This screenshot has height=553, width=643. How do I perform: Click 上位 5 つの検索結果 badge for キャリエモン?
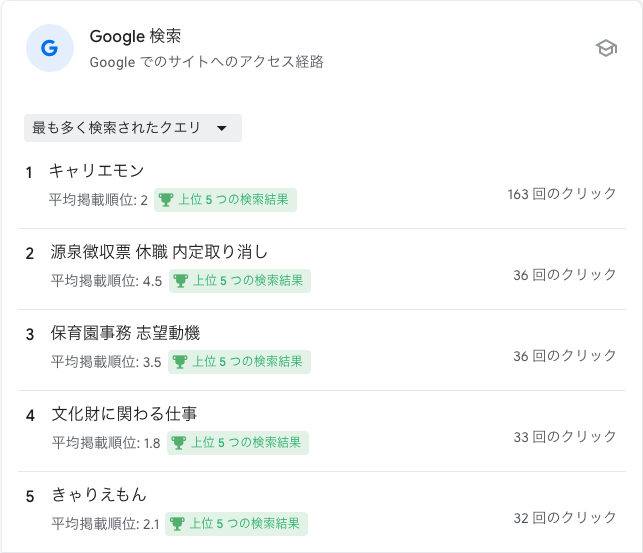pos(226,200)
